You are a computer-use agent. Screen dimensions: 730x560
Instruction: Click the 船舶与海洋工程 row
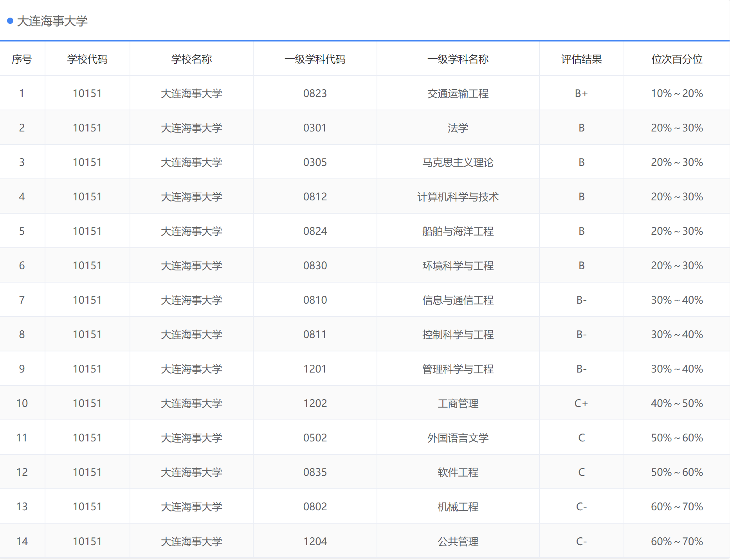(x=458, y=231)
